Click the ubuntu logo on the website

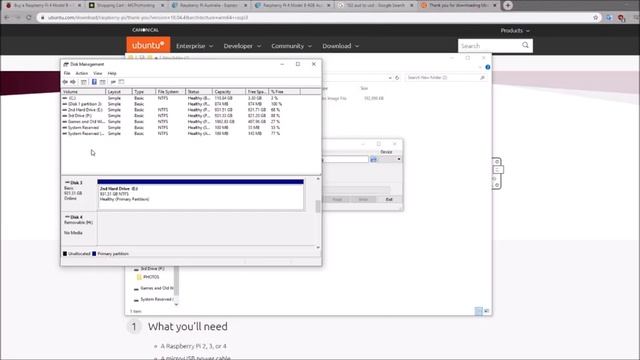click(148, 45)
